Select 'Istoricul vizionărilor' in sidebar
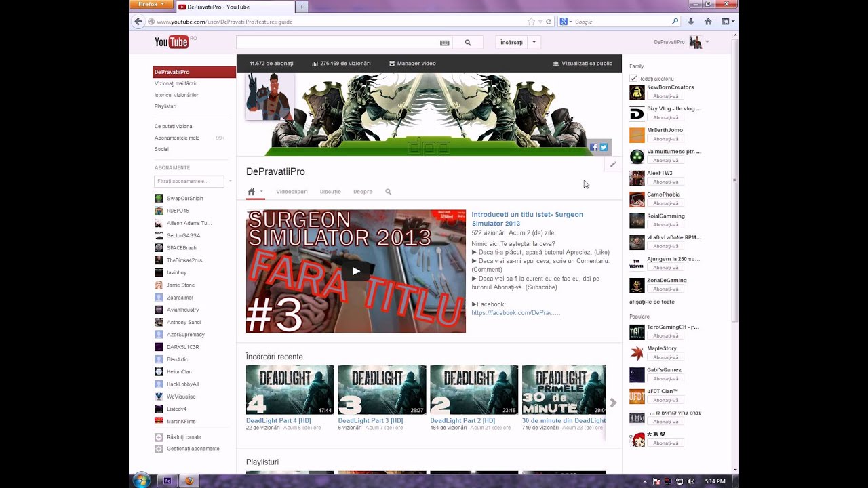 [176, 95]
